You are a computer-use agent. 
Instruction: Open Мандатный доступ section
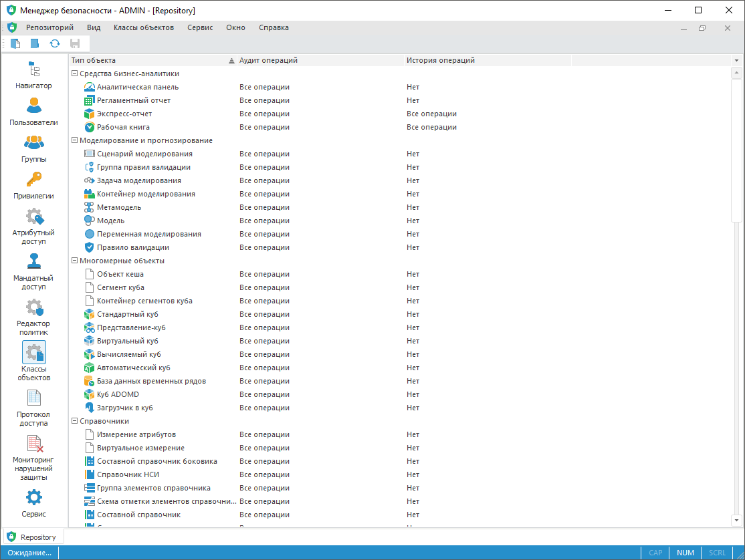click(33, 271)
